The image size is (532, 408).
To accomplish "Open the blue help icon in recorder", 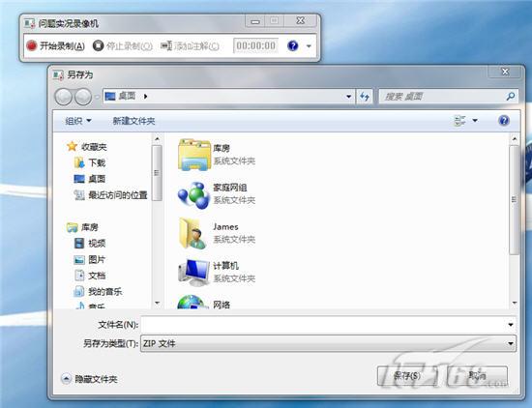I will click(292, 45).
